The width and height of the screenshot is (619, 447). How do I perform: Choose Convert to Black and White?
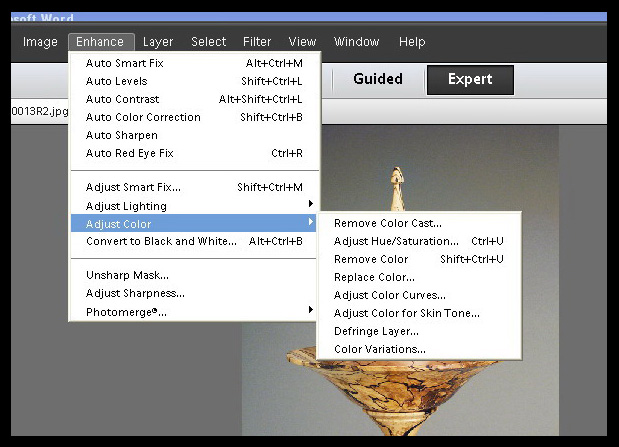coord(161,241)
